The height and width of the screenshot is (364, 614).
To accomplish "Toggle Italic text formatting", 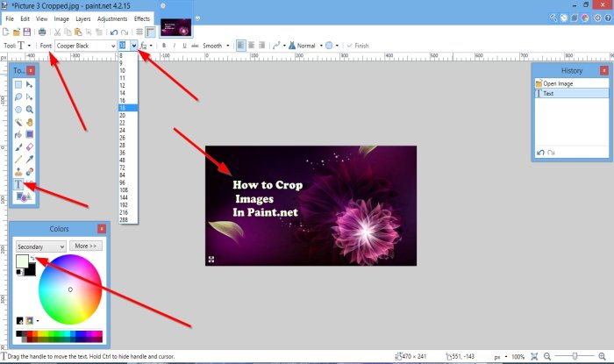I will pos(174,46).
